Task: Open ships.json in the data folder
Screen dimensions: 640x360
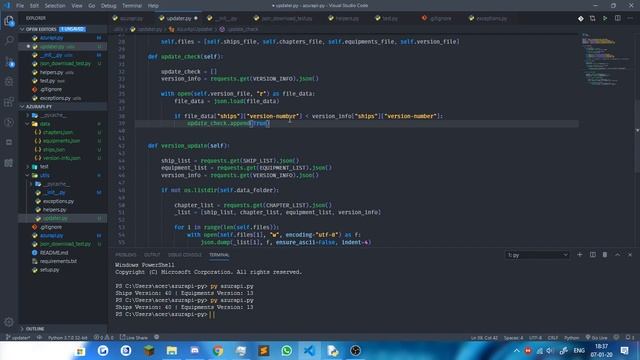Action: [x=63, y=149]
